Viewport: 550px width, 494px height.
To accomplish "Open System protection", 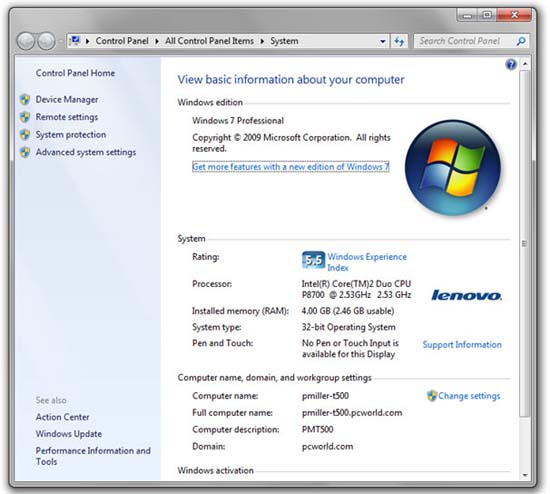I will tap(71, 135).
